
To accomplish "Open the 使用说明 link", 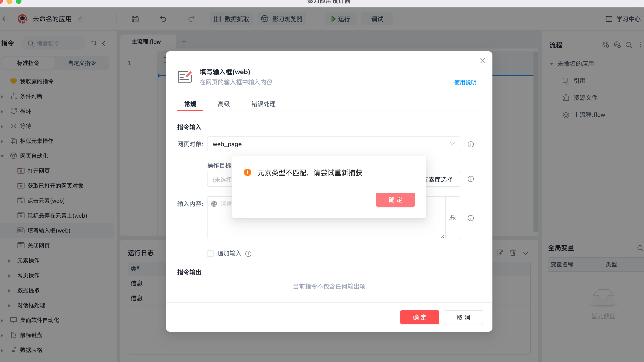I will click(x=465, y=82).
